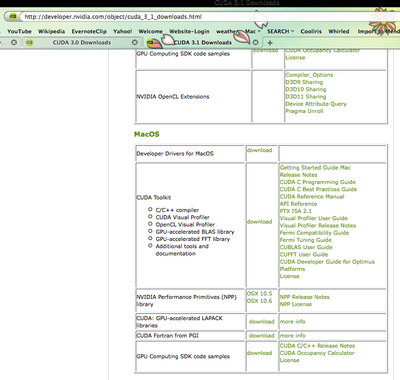Open the Wikipedia bookmark
The width and height of the screenshot is (400, 380).
click(51, 31)
